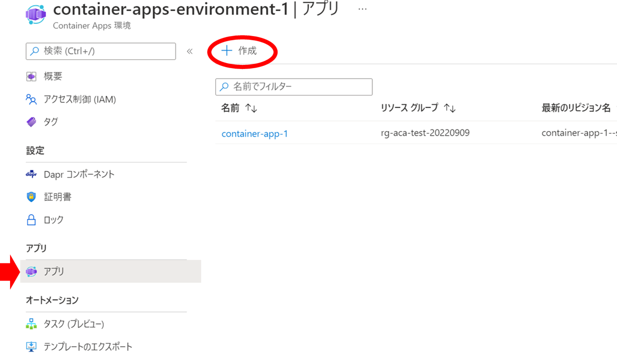Click the dapr logo icon
The width and height of the screenshot is (617, 364).
(31, 174)
